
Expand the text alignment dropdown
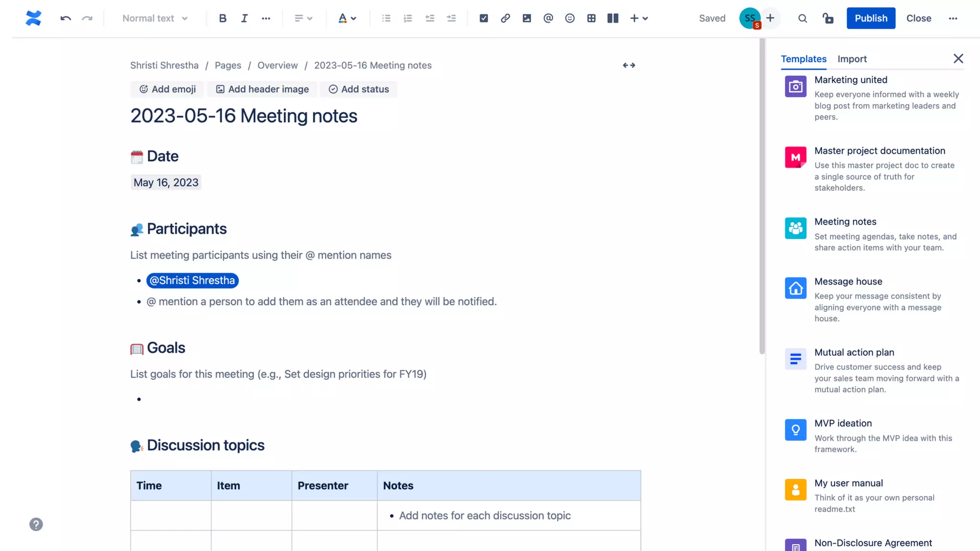(303, 18)
